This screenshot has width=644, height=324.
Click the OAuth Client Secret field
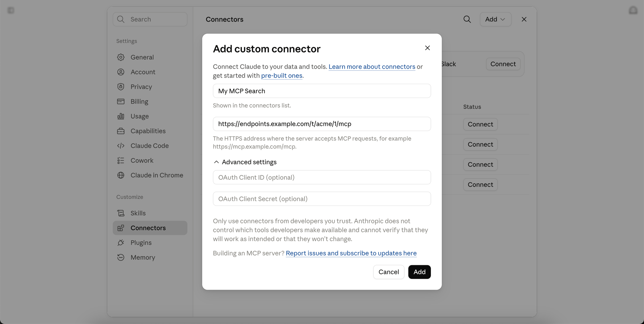click(322, 199)
